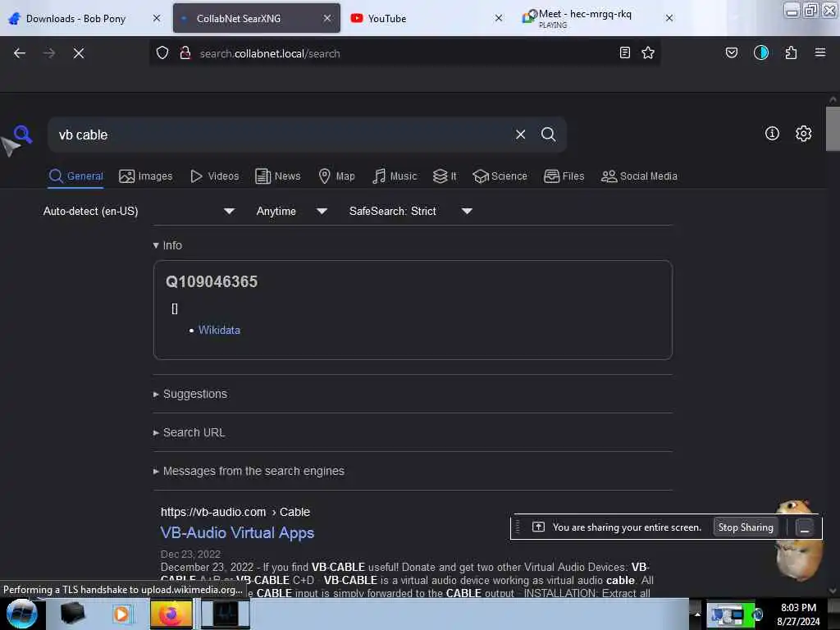Close the CollabNet SearXNG tab
Viewport: 840px width, 630px height.
tap(326, 18)
